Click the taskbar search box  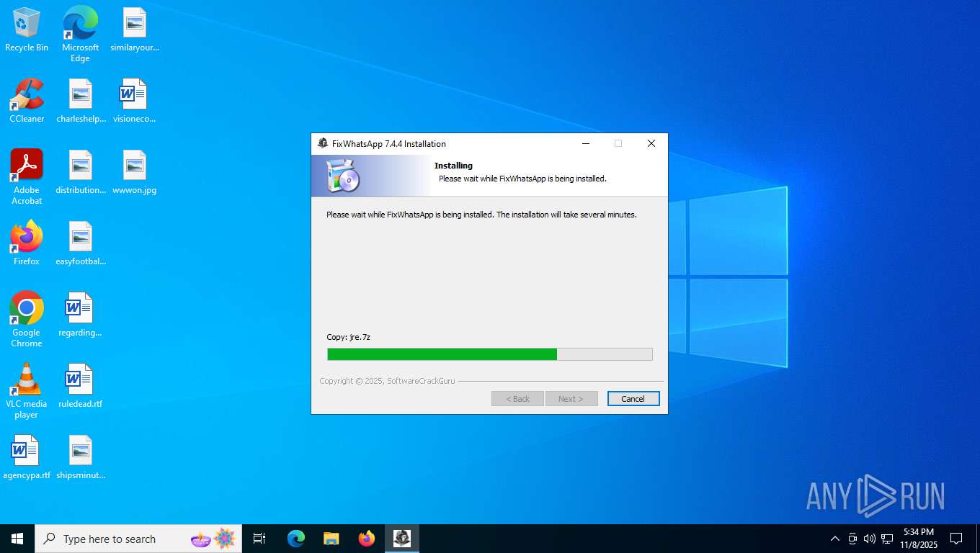click(138, 539)
